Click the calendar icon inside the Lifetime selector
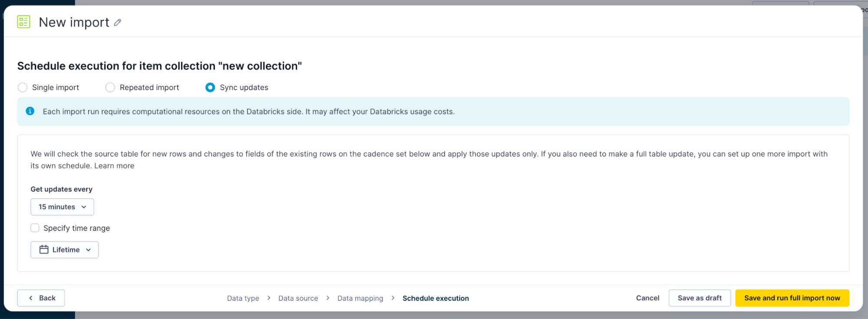868x319 pixels. pos(44,250)
